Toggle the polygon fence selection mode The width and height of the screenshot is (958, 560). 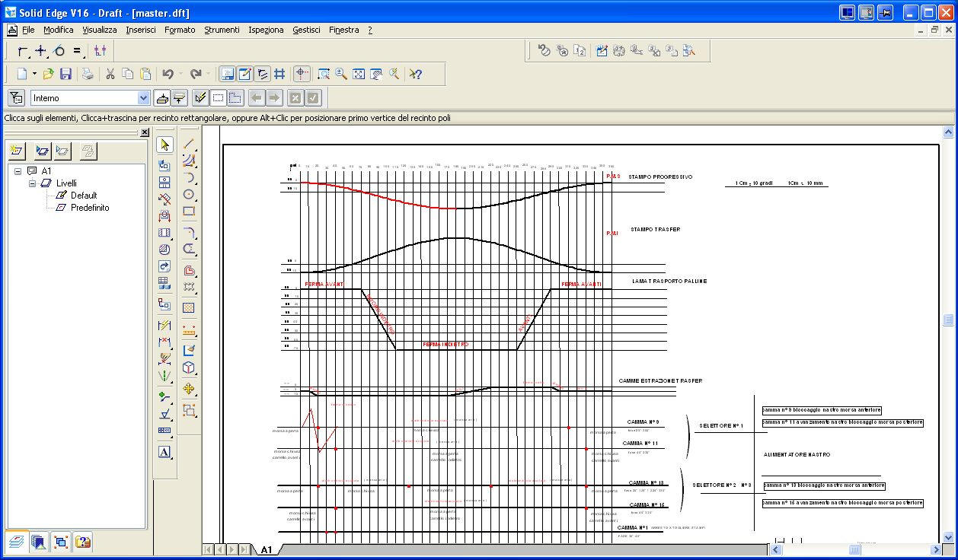(x=235, y=97)
